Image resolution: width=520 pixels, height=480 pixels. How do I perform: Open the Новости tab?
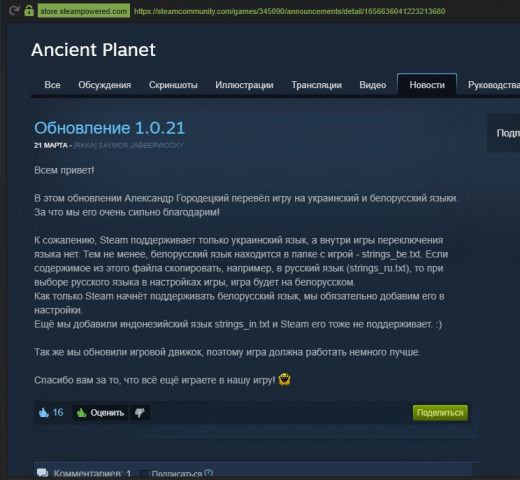click(x=427, y=85)
